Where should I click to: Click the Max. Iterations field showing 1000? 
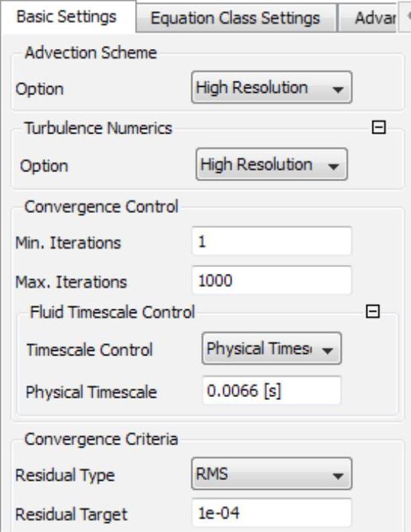point(272,280)
